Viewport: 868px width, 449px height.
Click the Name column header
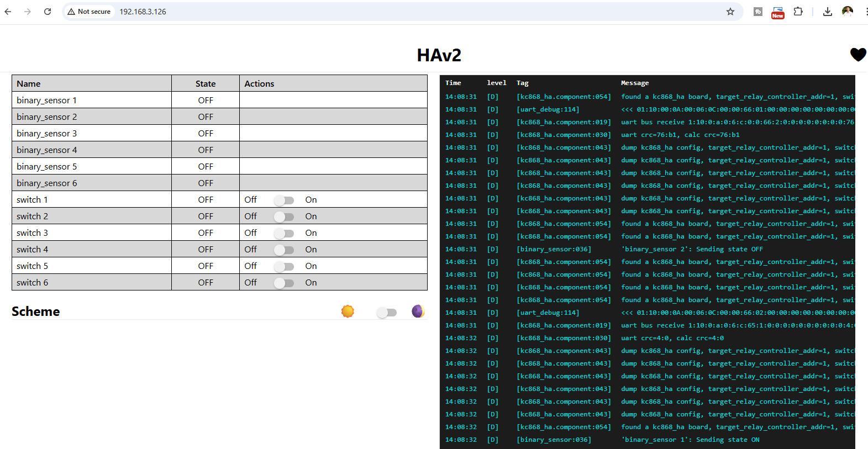tap(29, 83)
